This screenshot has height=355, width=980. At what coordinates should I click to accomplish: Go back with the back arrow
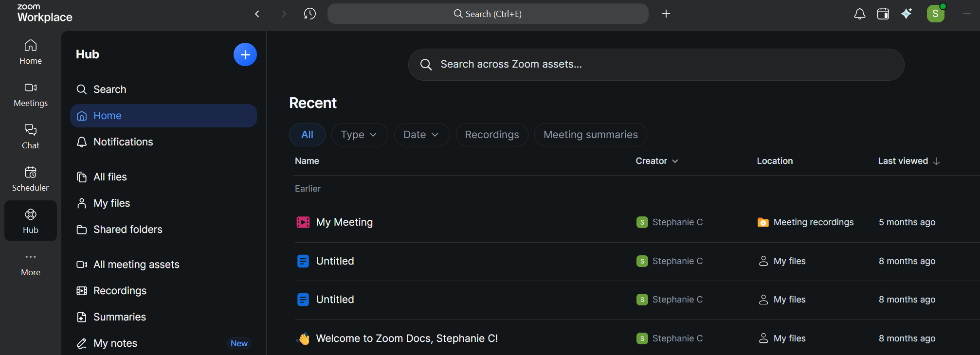point(257,14)
